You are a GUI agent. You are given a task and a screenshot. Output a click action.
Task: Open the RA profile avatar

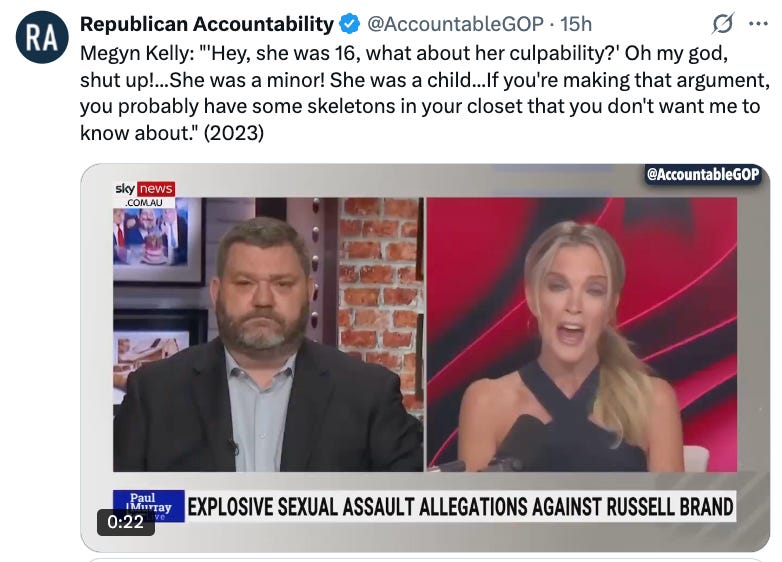coord(42,38)
